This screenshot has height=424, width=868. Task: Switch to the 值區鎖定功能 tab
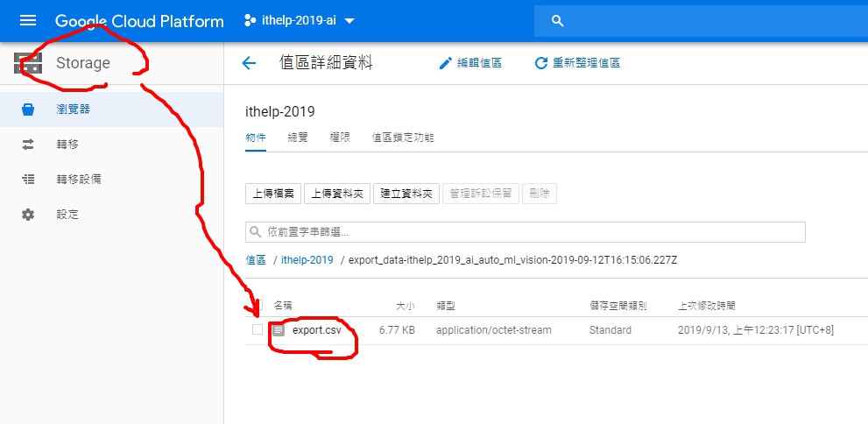(x=403, y=138)
